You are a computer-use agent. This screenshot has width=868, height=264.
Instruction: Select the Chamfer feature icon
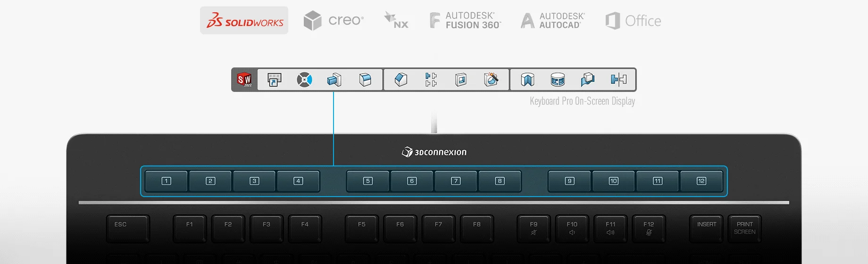click(x=401, y=80)
